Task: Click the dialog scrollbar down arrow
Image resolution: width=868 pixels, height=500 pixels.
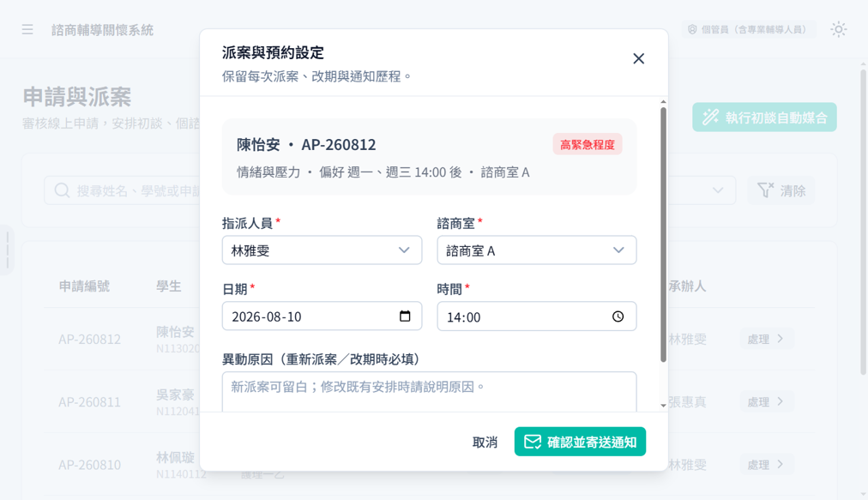Action: pyautogui.click(x=663, y=406)
